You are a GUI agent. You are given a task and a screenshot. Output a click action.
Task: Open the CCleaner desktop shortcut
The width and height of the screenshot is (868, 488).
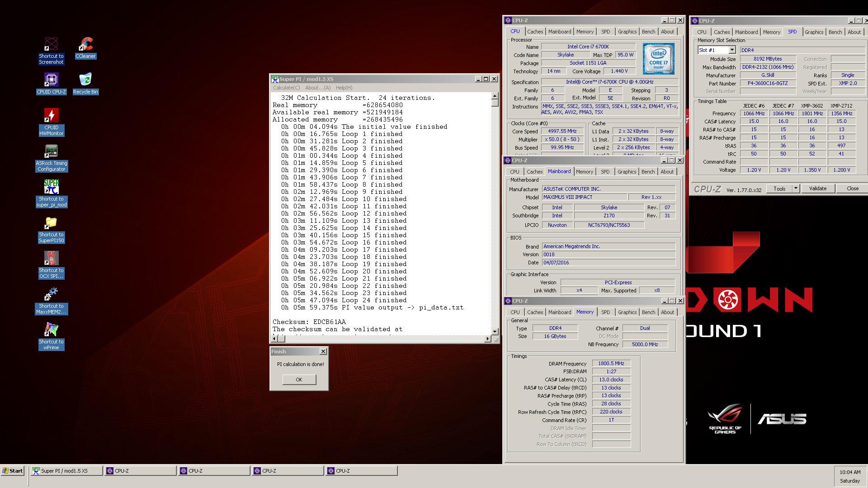(x=85, y=48)
